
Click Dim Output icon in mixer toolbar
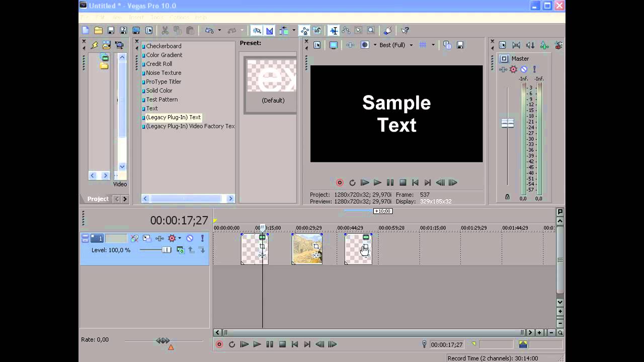(530, 45)
